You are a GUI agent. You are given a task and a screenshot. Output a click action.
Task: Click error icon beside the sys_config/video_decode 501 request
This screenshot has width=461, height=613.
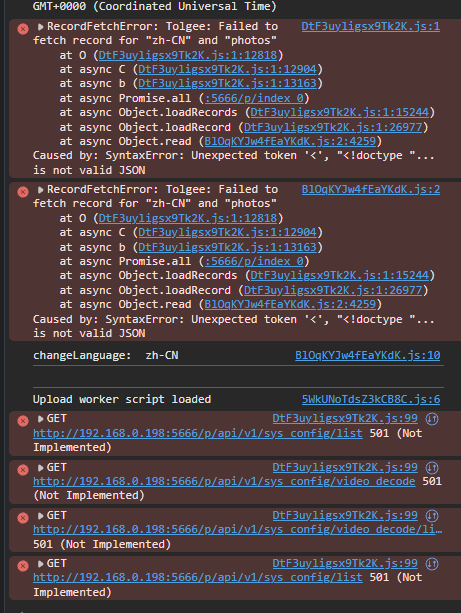23,470
